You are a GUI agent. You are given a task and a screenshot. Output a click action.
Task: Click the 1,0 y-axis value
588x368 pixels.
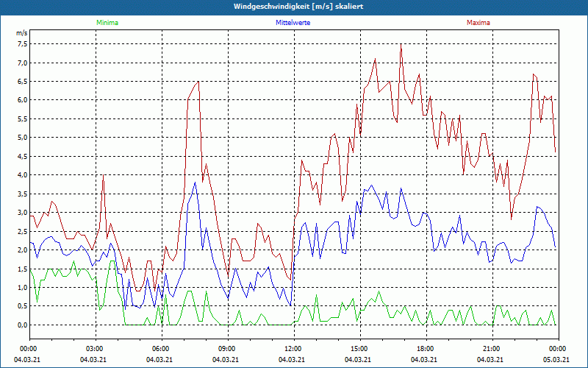point(23,288)
